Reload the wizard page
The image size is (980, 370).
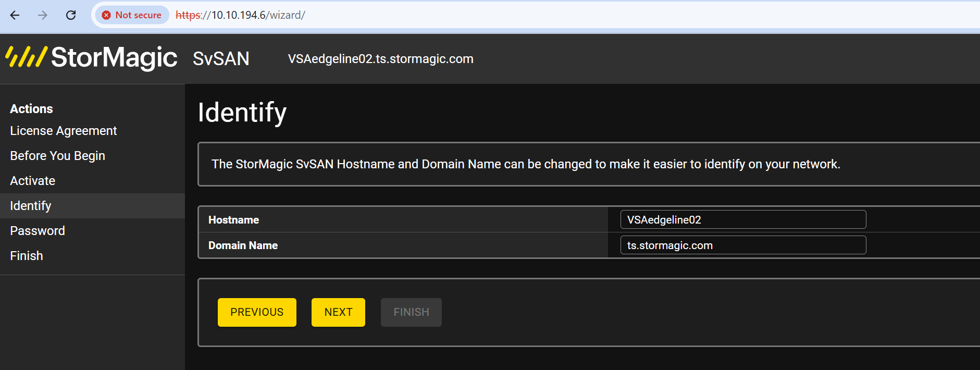[71, 15]
